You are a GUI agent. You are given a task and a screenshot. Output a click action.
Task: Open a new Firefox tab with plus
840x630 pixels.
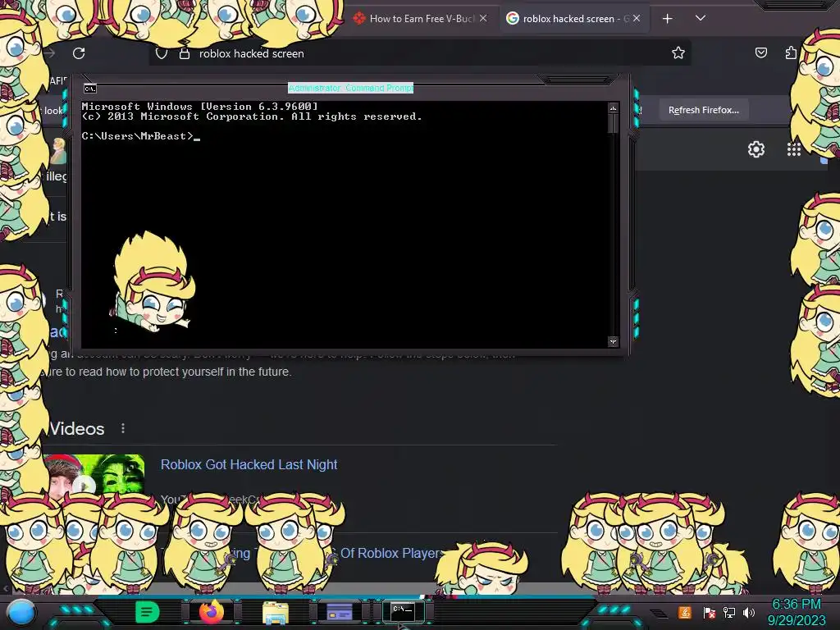coord(668,19)
